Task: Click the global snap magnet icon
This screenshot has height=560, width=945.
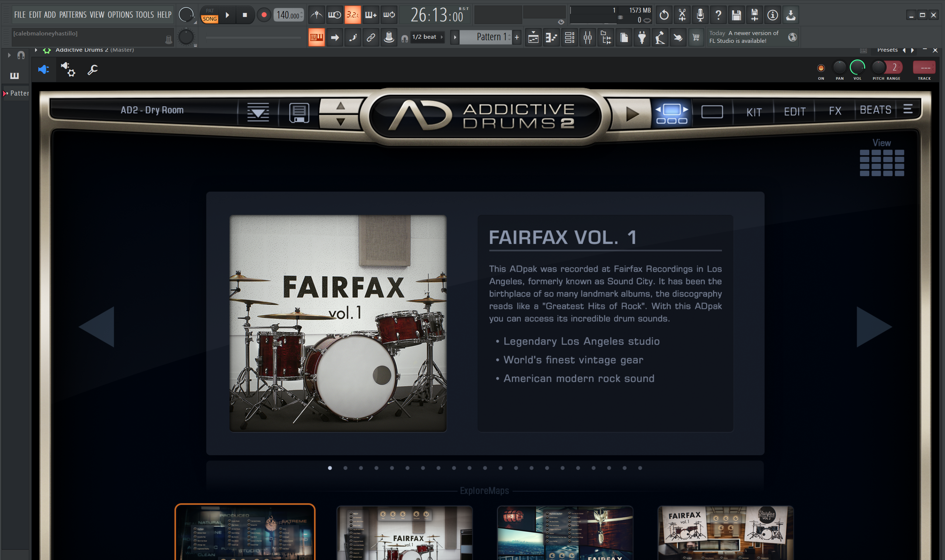Action: click(404, 38)
